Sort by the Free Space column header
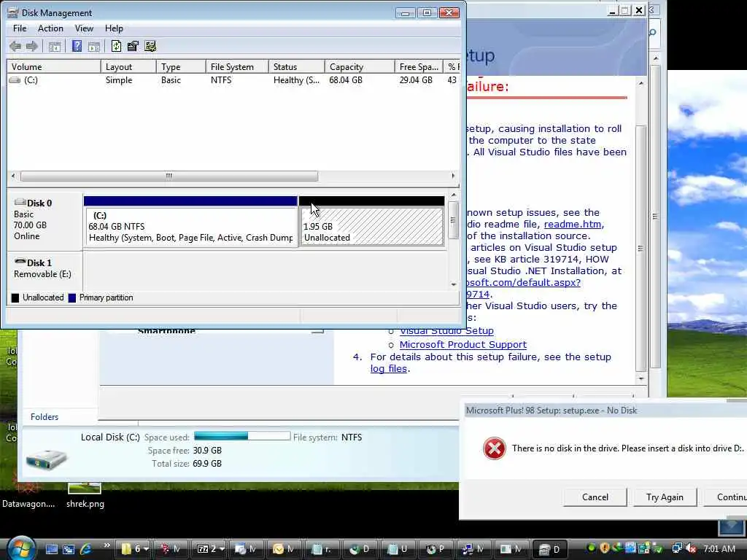The height and width of the screenshot is (560, 747). coord(419,66)
